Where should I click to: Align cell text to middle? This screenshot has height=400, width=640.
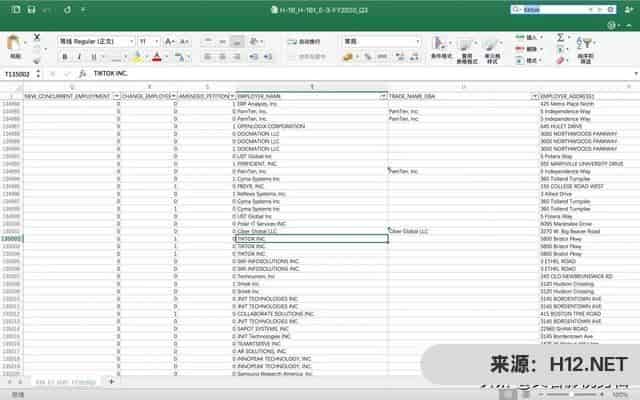pos(222,41)
